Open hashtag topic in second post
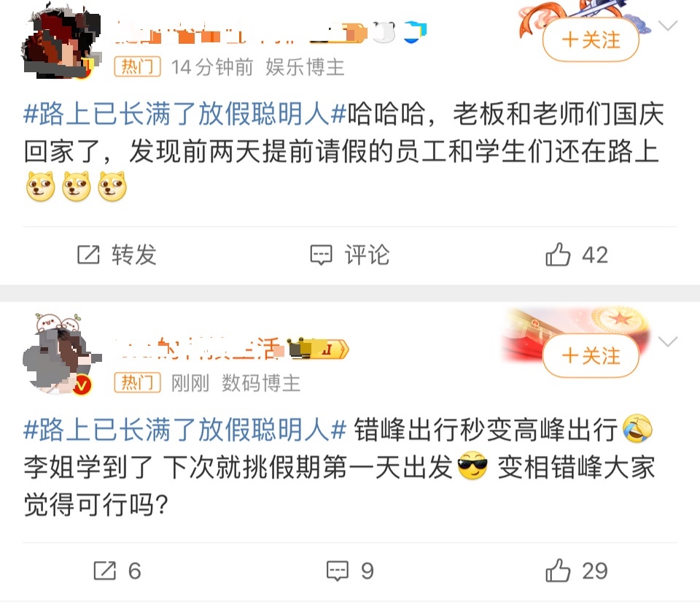This screenshot has width=700, height=607. pos(184,430)
